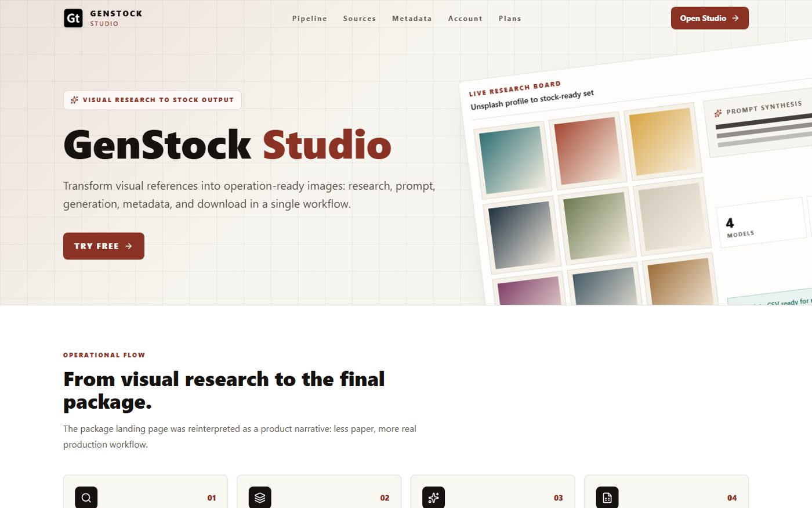The height and width of the screenshot is (508, 812).
Task: Pick the coral red gradient swatch
Action: pyautogui.click(x=588, y=150)
